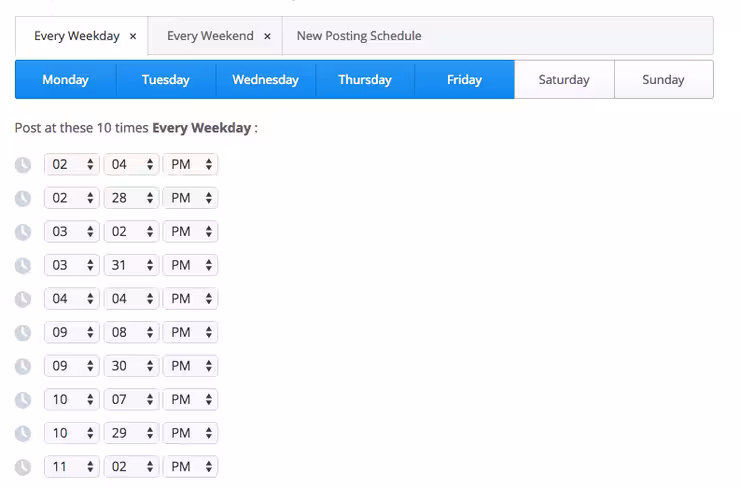The width and height of the screenshot is (740, 488).
Task: Toggle Tuesday in the schedule
Action: pos(166,79)
